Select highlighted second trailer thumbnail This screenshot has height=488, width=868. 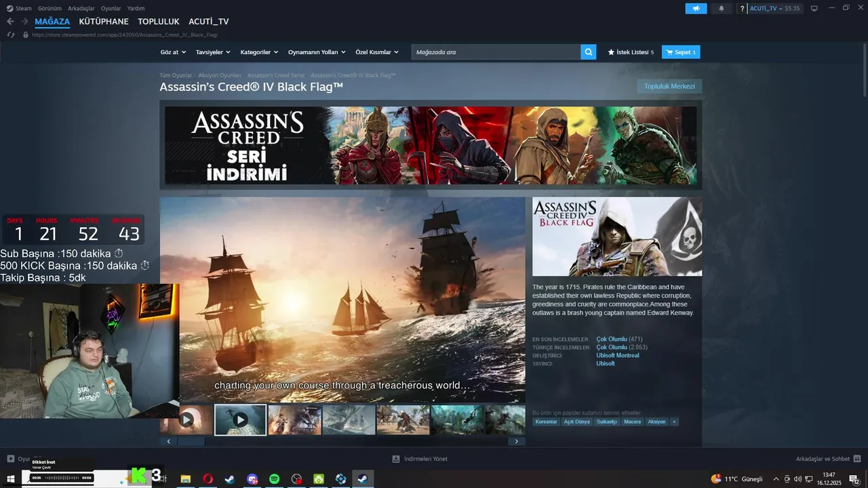(240, 420)
